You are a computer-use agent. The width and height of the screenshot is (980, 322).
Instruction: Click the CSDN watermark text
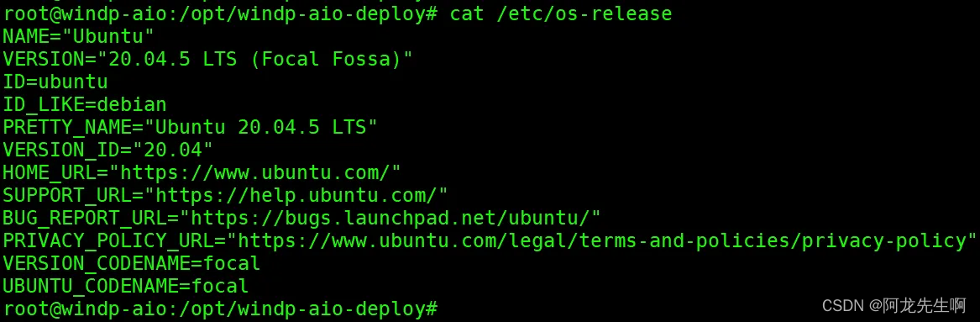tap(894, 305)
